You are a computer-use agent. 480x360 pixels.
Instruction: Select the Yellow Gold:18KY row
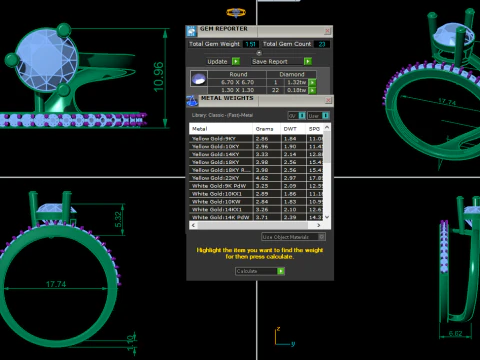click(x=256, y=162)
